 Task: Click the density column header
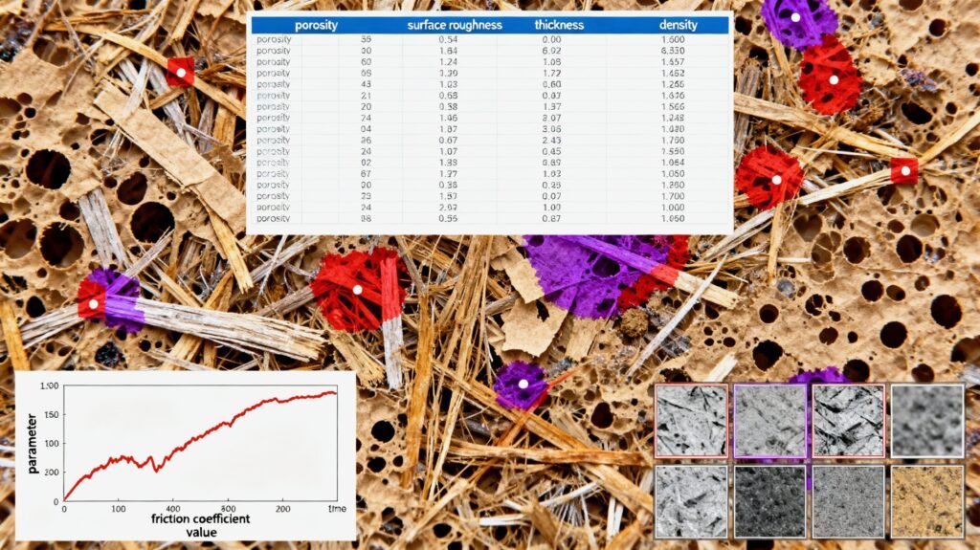679,25
